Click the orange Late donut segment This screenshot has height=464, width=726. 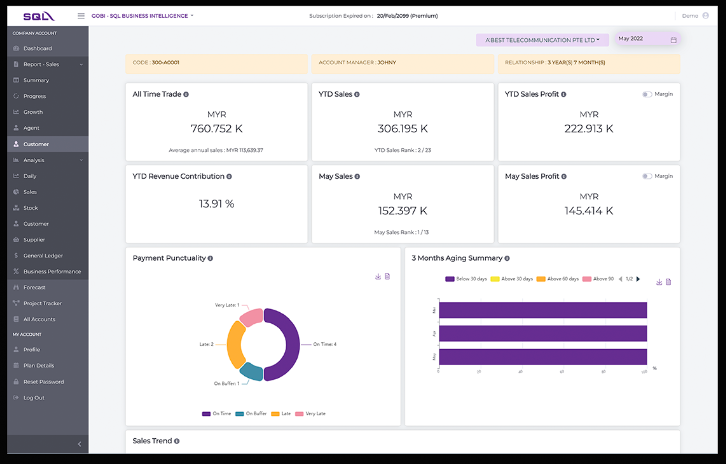tap(234, 345)
